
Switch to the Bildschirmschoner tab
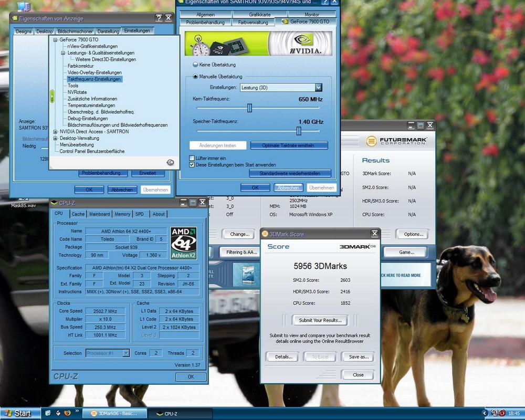click(75, 31)
